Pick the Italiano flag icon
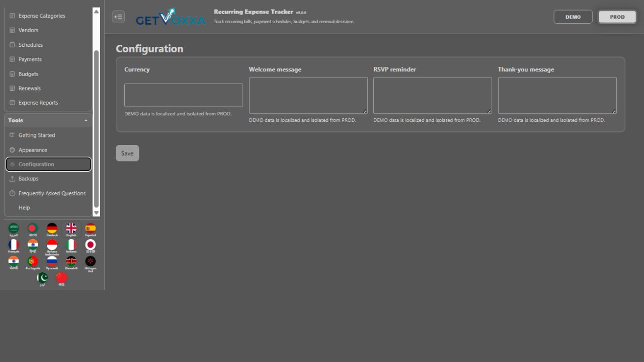Screen dimensions: 644x362 (x=71, y=246)
